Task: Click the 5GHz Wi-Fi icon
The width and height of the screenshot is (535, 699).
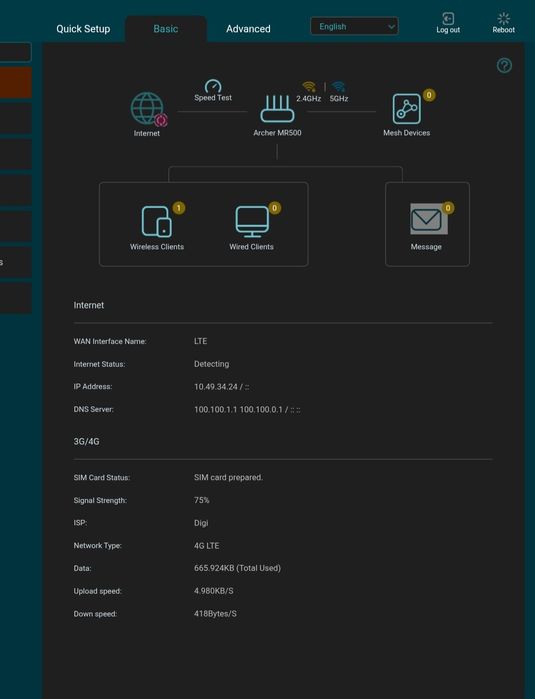Action: (x=339, y=86)
